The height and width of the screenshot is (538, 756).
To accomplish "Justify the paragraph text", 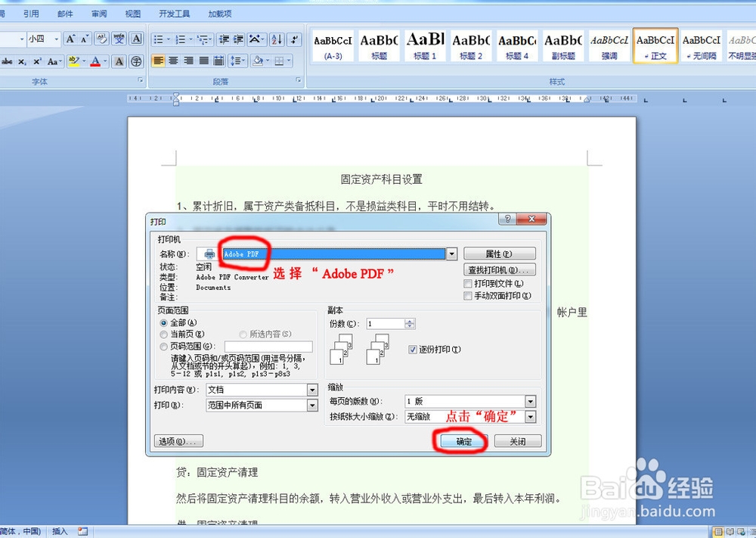I will pyautogui.click(x=204, y=61).
